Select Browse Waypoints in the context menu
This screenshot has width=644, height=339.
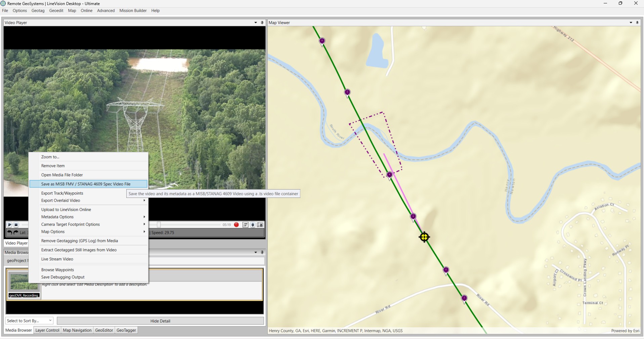[57, 269]
